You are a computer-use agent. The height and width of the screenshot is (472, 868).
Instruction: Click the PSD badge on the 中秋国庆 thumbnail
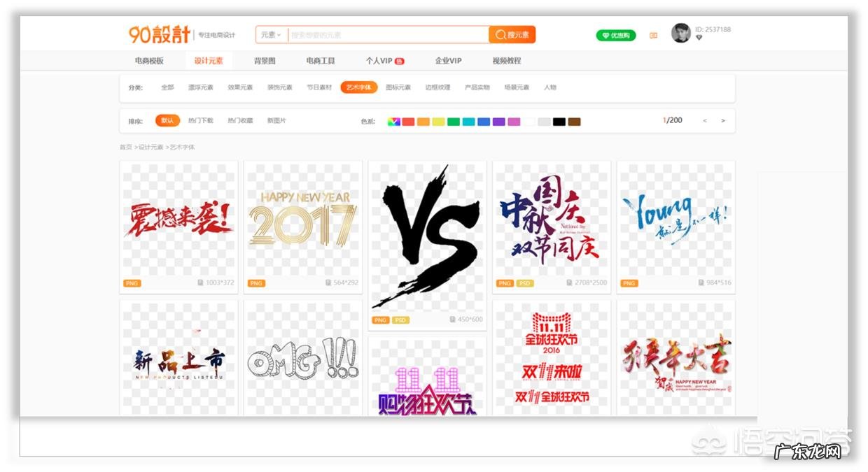[x=525, y=283]
